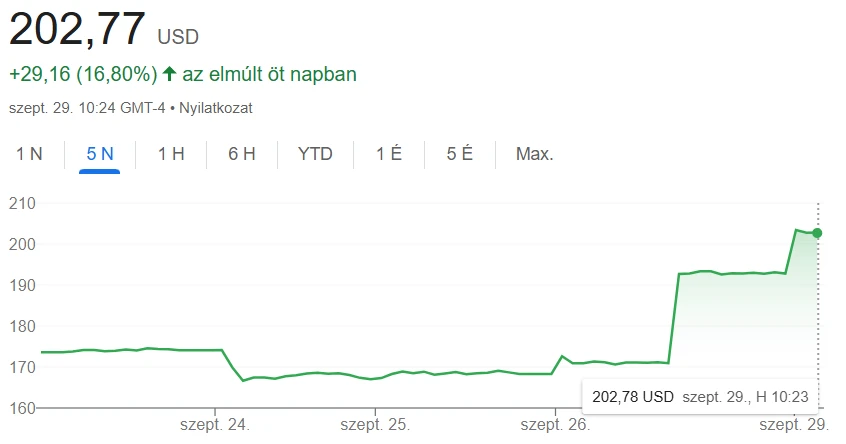Select the 5 N chart range tab

[100, 154]
